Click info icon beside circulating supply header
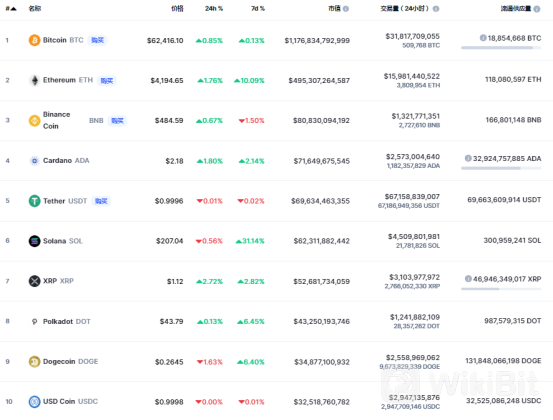The width and height of the screenshot is (553, 420). click(x=537, y=9)
